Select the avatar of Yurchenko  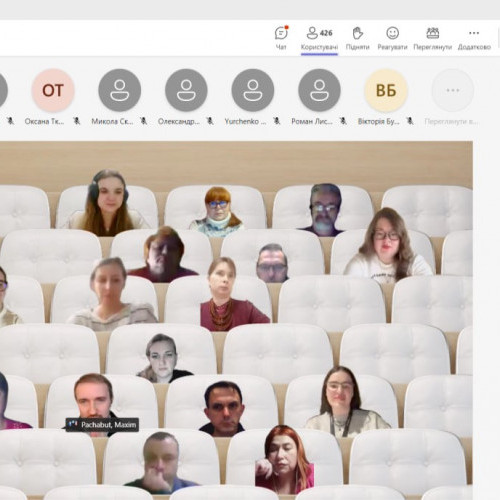point(253,90)
